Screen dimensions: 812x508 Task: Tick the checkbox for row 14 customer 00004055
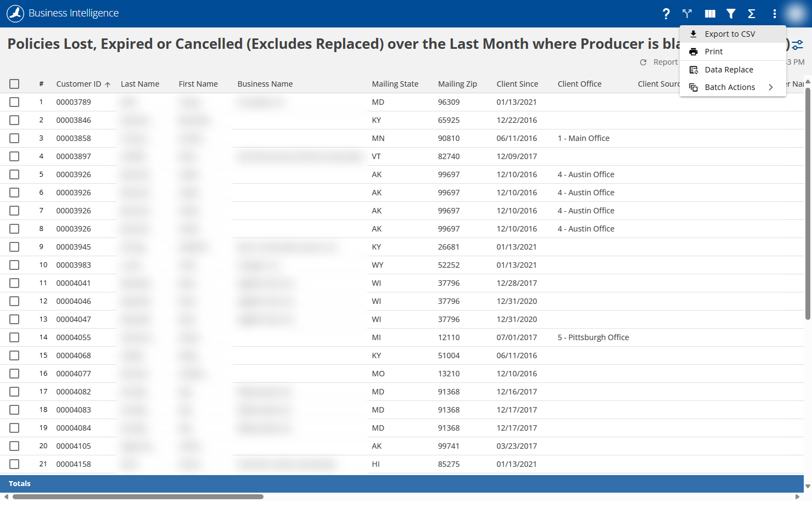pyautogui.click(x=14, y=337)
